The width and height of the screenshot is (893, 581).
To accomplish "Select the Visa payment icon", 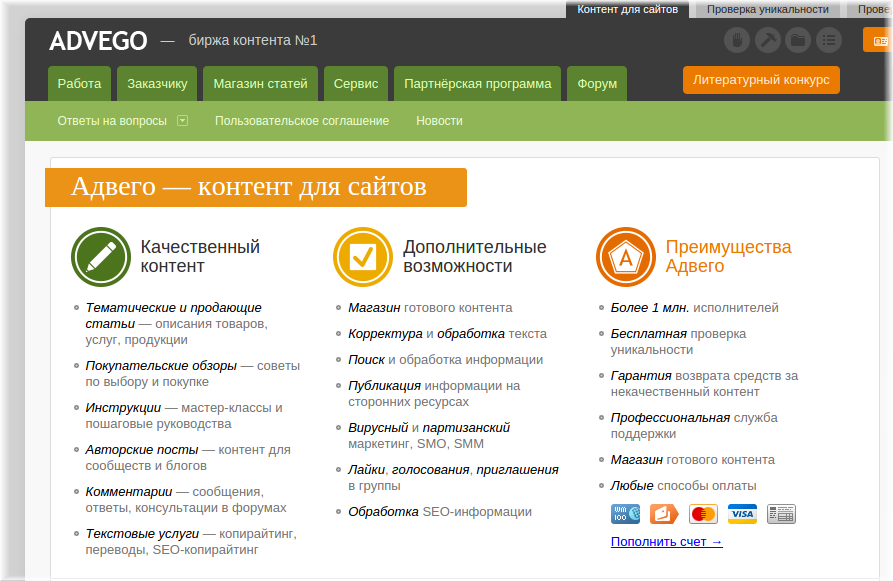I will pyautogui.click(x=743, y=514).
